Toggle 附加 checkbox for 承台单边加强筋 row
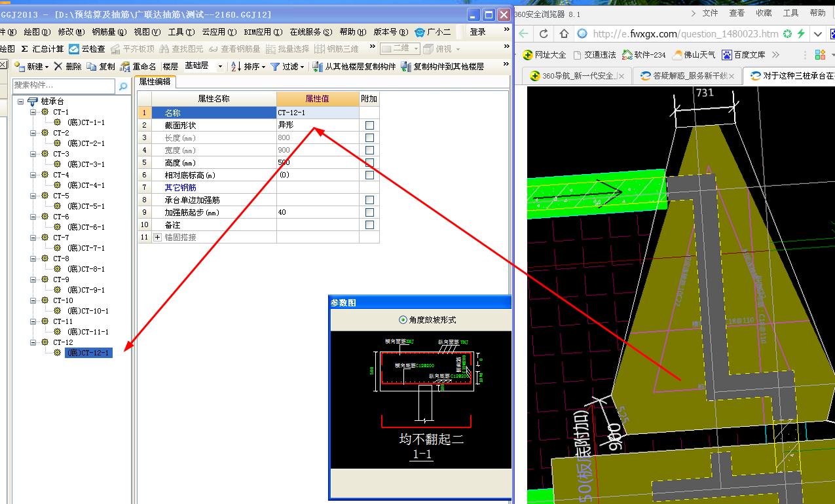This screenshot has width=835, height=504. 369,200
